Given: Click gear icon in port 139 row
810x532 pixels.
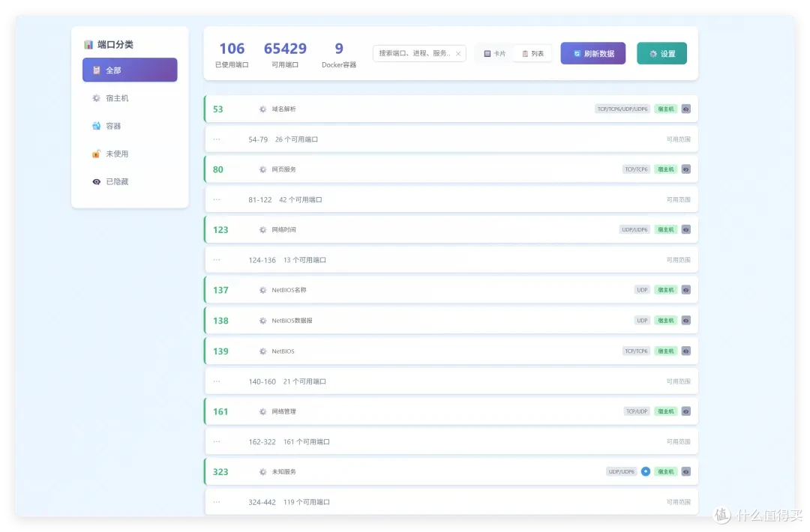Looking at the screenshot, I should 263,351.
